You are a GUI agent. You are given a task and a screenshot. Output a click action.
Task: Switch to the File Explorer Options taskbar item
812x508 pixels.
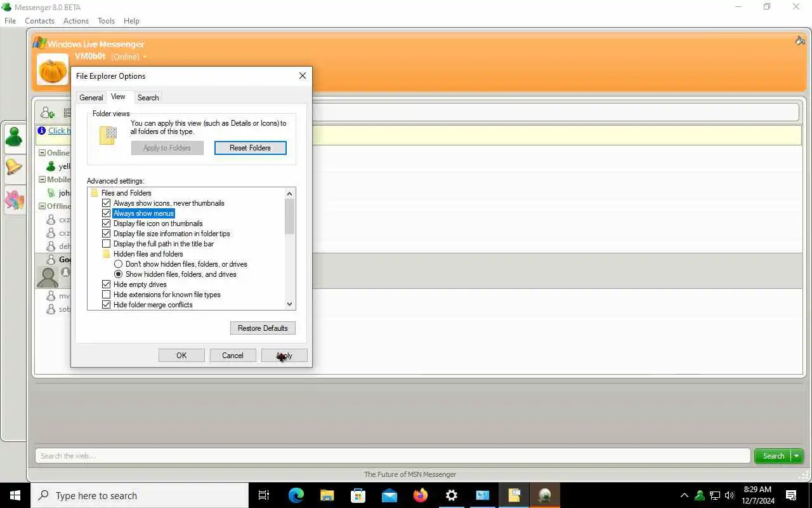tap(514, 495)
